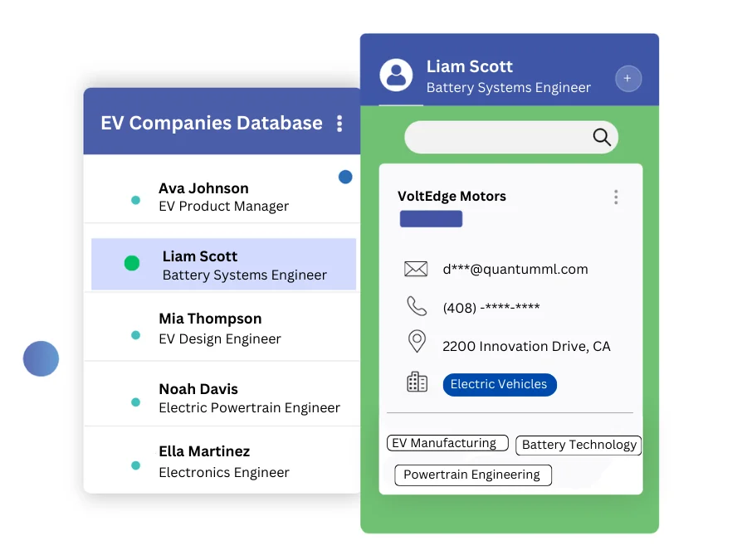Click the EV Product Manager job title
This screenshot has width=747, height=560.
coord(224,207)
